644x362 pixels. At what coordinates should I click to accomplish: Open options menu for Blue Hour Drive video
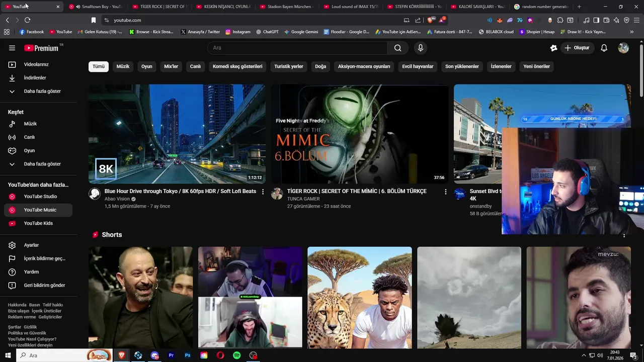pyautogui.click(x=263, y=192)
